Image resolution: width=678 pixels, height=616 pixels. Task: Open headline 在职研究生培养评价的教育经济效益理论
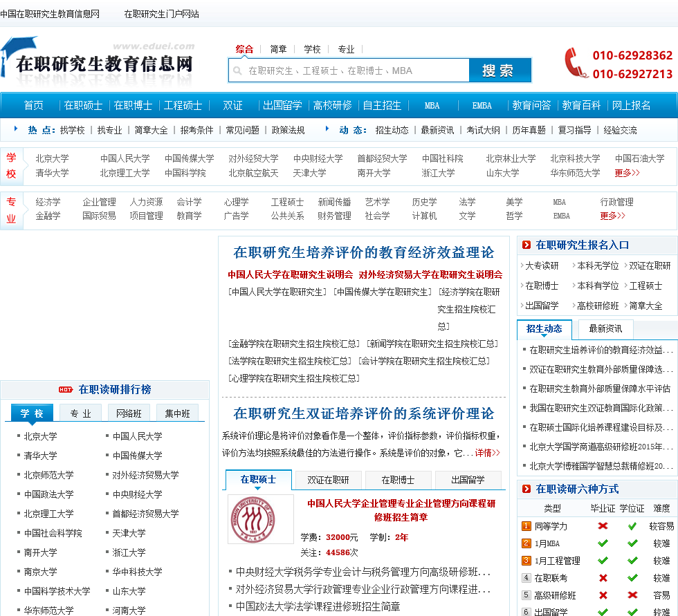click(x=363, y=252)
